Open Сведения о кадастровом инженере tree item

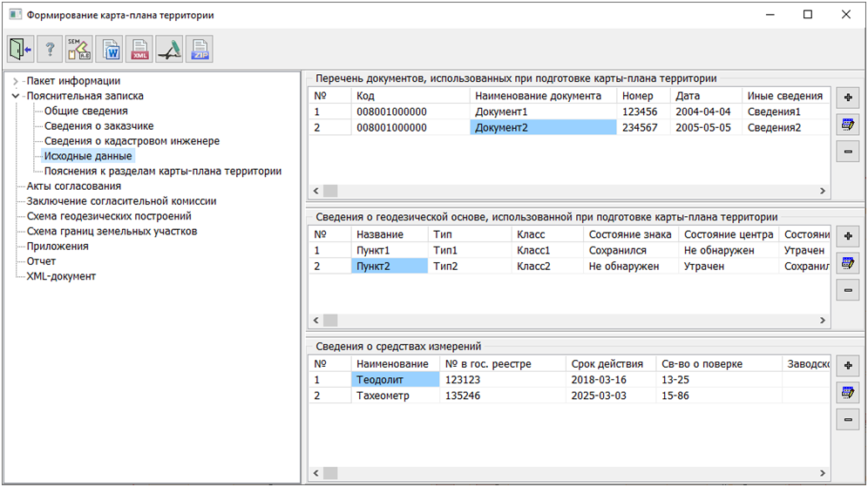pyautogui.click(x=132, y=140)
